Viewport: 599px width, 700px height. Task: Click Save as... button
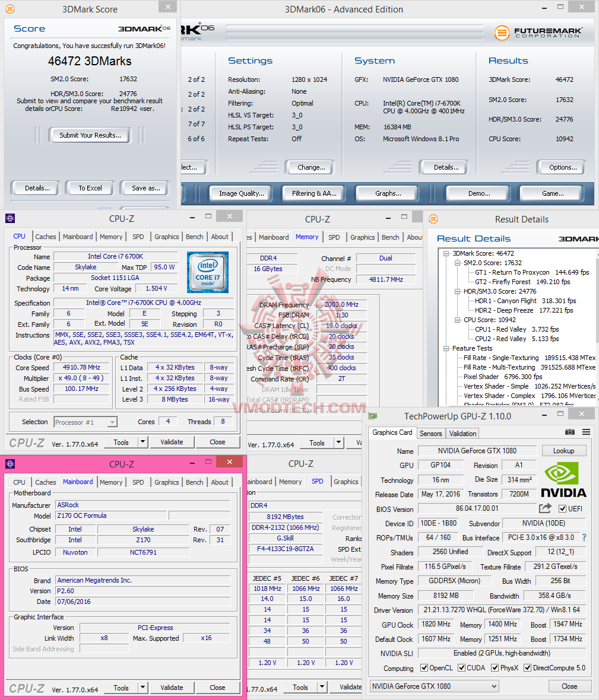[x=145, y=188]
